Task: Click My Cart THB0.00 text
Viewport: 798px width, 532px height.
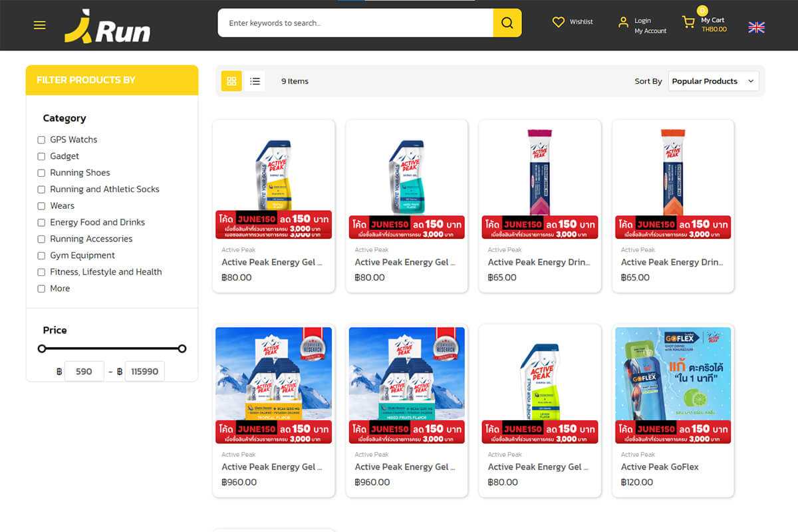Action: (714, 25)
